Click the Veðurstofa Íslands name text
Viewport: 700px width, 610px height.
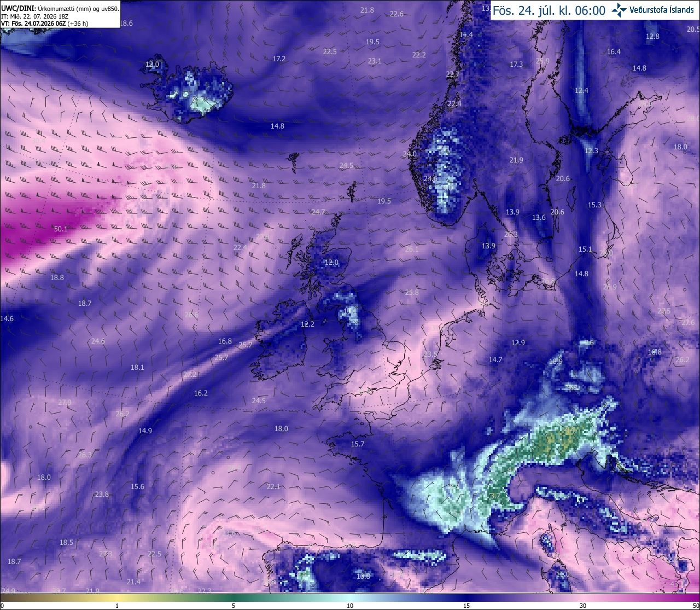pyautogui.click(x=662, y=10)
